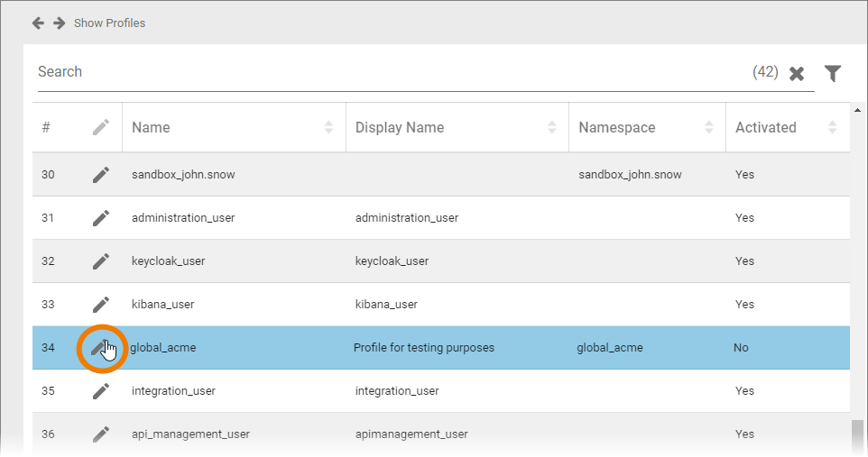Sort by Activated column arrows
This screenshot has width=868, height=457.
[832, 128]
